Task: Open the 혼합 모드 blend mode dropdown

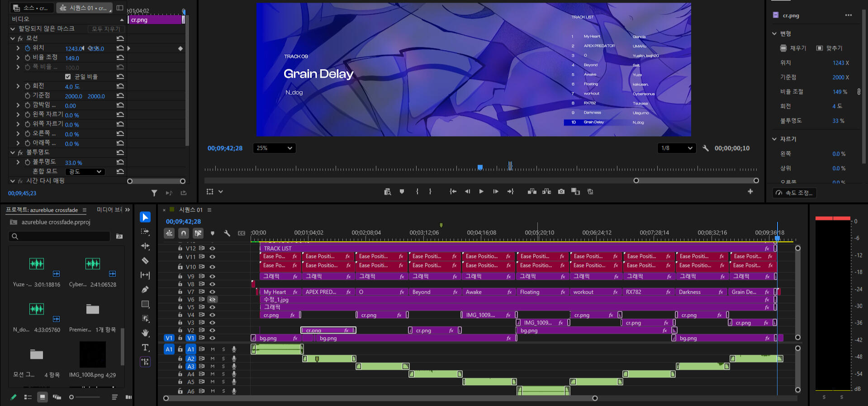Action: pos(85,172)
